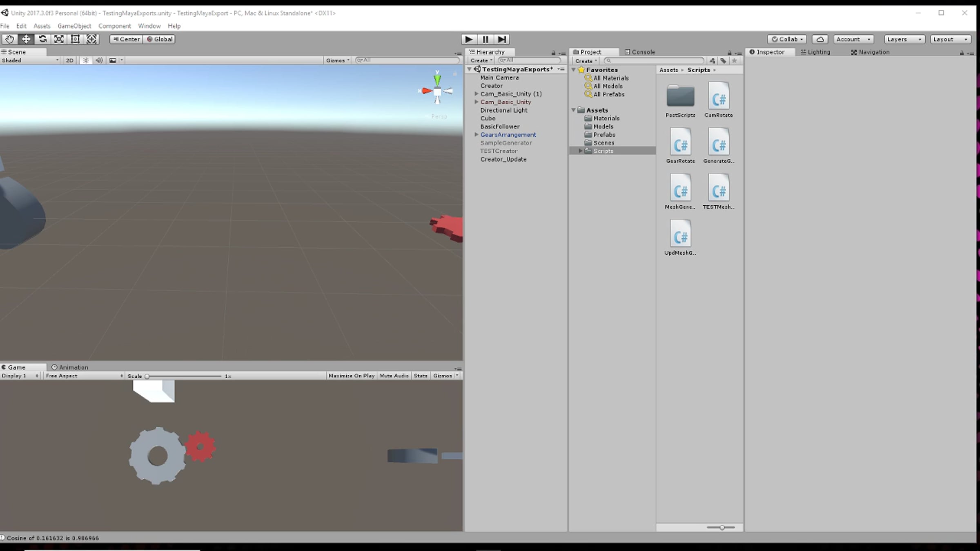Focus the Hierarchy search field

(530, 60)
